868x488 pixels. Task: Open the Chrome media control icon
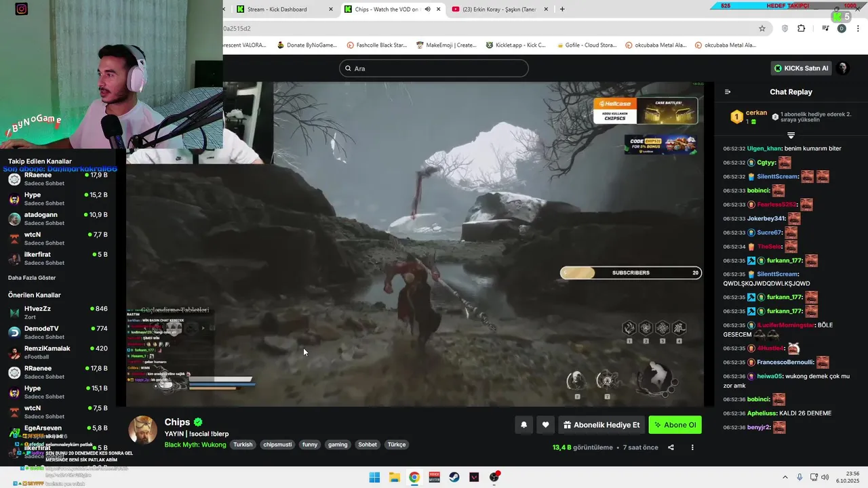point(825,28)
